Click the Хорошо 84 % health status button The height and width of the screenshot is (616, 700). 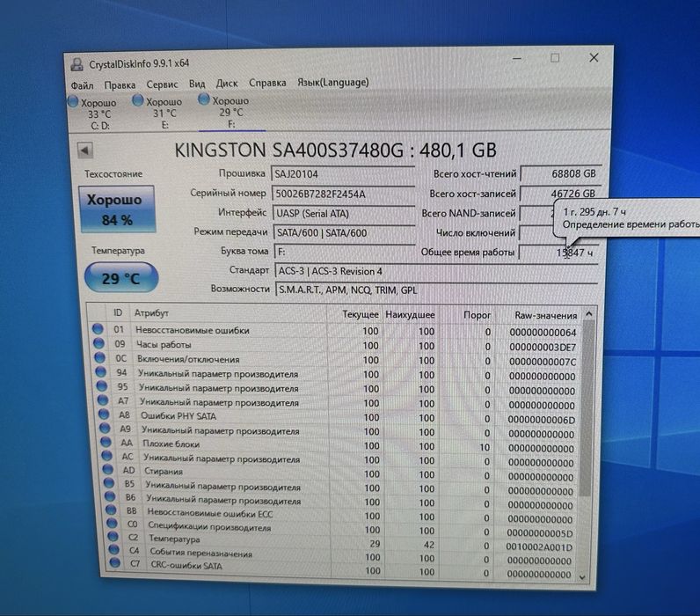pos(116,209)
